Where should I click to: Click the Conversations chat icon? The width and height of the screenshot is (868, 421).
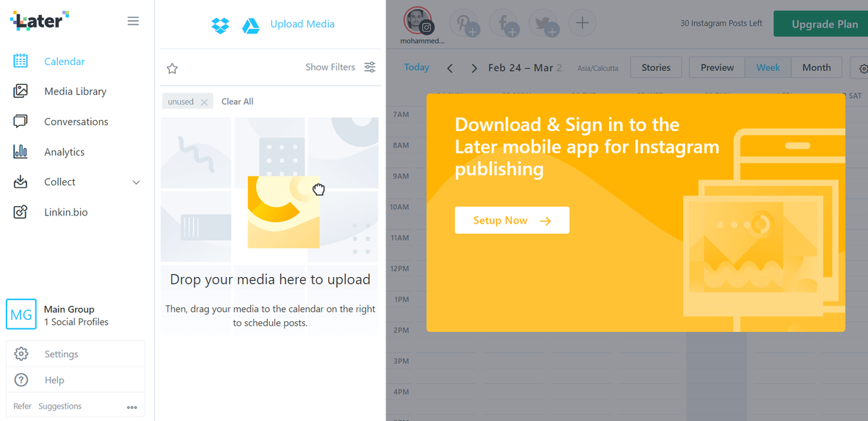21,122
